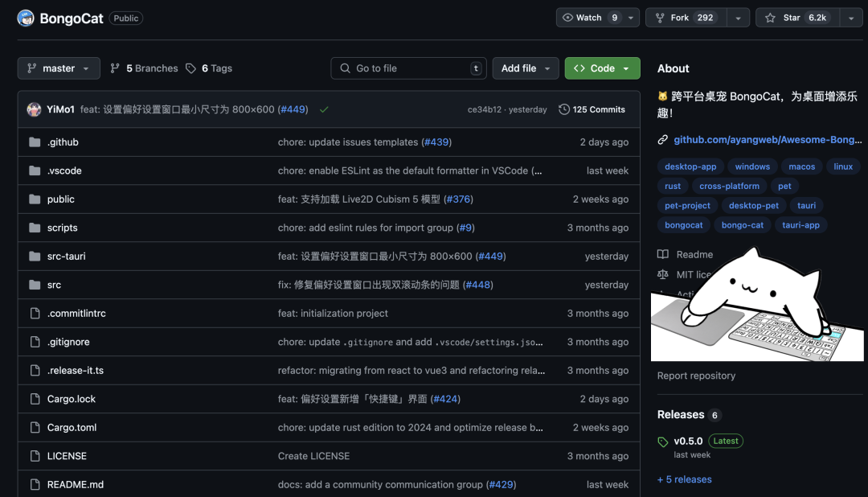This screenshot has height=497, width=868.
Task: Open the github.com/ayangweb/Awesome-Bong... link
Action: 768,140
